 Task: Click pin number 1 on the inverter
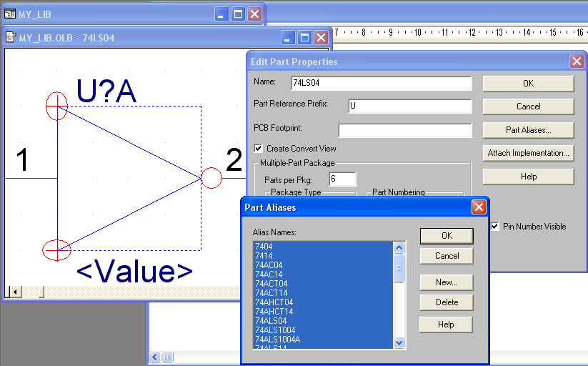coord(22,159)
